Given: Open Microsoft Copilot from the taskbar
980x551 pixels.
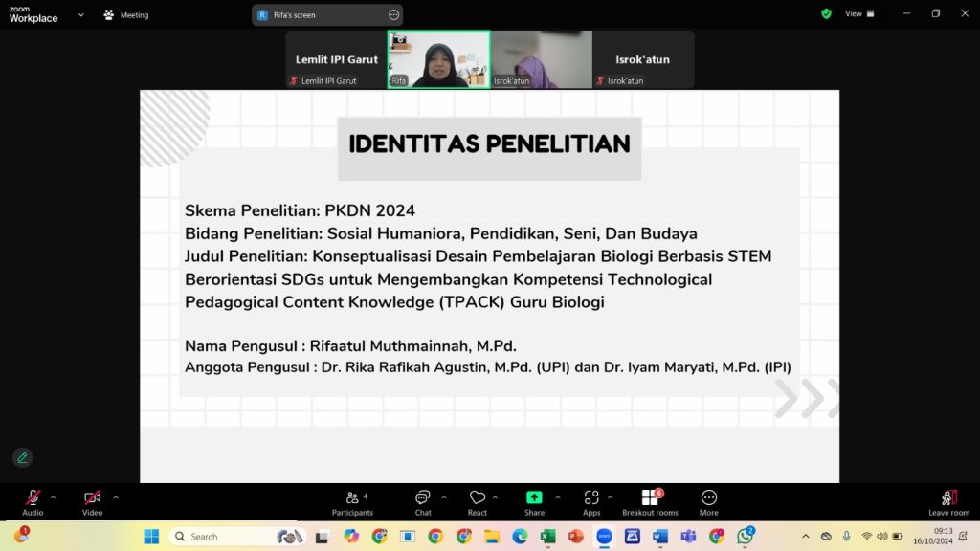Looking at the screenshot, I should 350,537.
